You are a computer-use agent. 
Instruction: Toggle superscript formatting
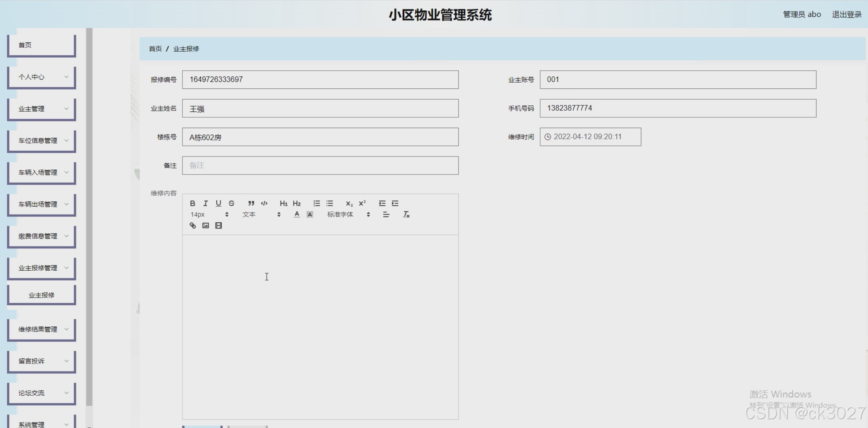pos(362,203)
